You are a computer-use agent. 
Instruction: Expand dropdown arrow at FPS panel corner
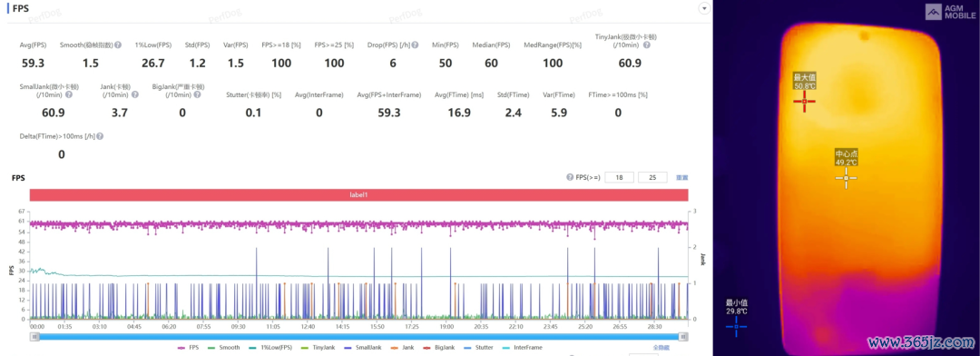tap(704, 8)
